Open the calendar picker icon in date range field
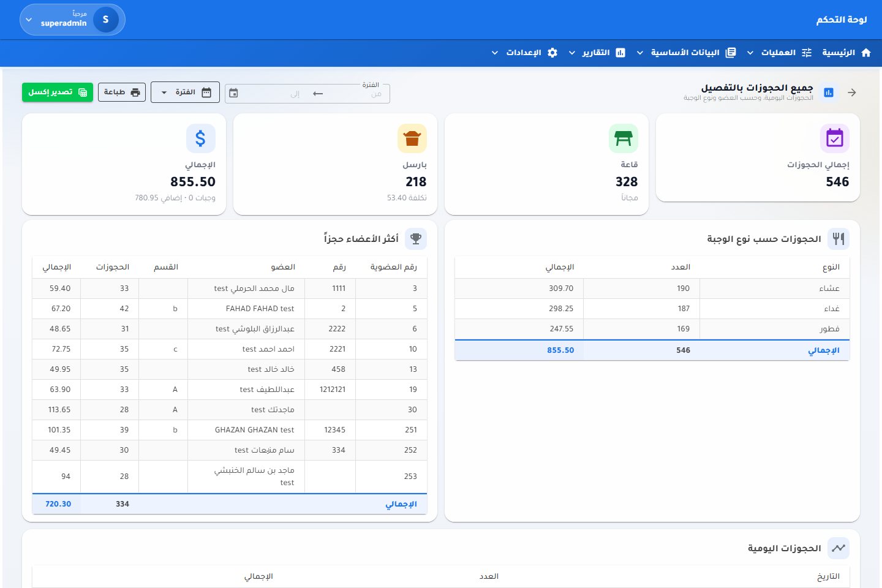This screenshot has width=882, height=588. coord(233,93)
